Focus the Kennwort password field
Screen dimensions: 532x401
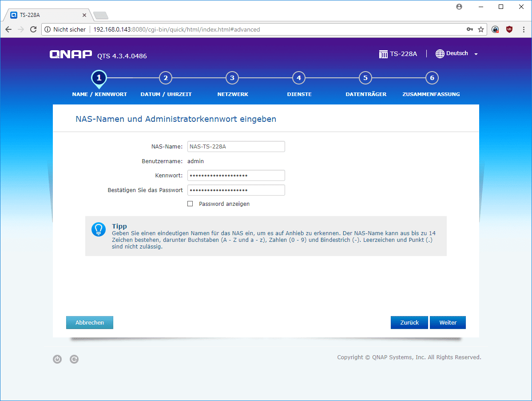point(236,176)
